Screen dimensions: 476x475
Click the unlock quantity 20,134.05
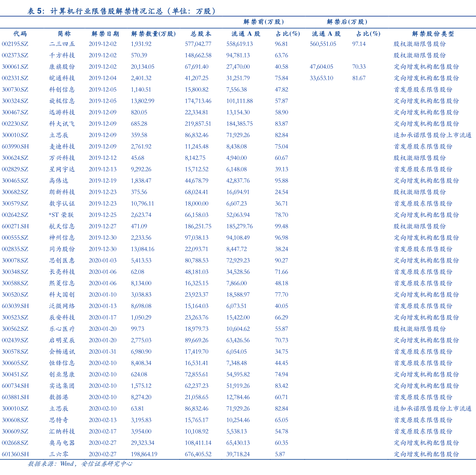pyautogui.click(x=143, y=67)
